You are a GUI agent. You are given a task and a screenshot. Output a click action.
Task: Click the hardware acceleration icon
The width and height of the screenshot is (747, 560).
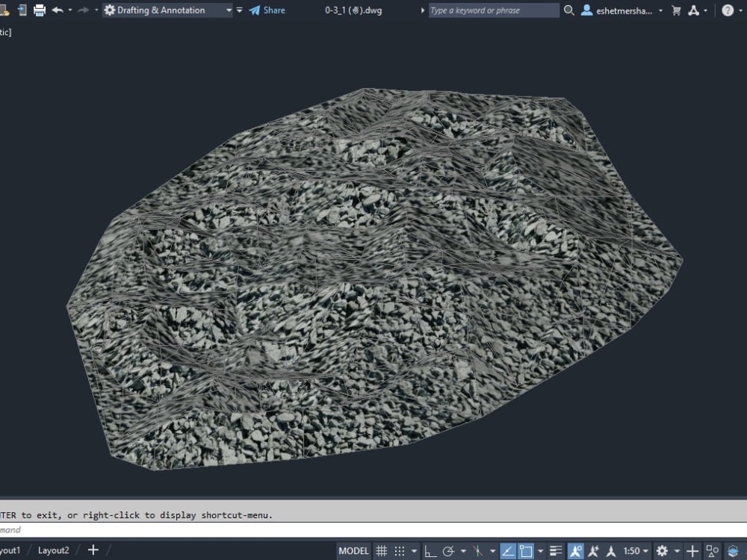[733, 551]
